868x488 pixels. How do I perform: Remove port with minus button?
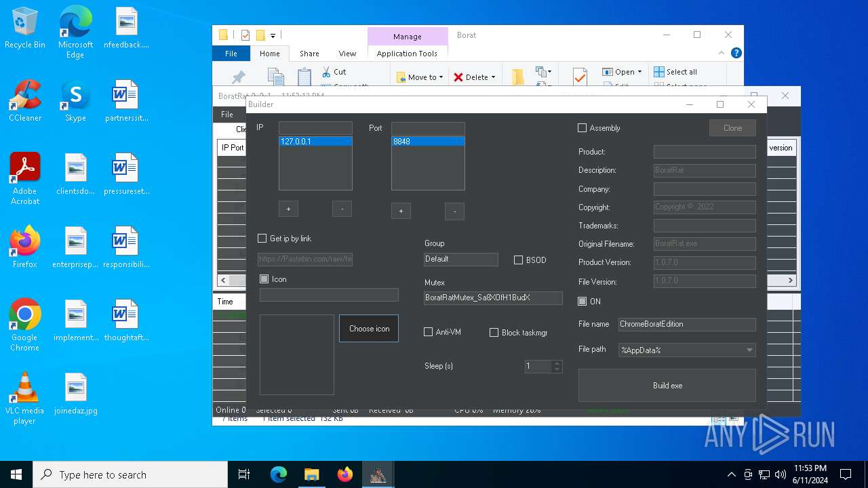tap(454, 211)
